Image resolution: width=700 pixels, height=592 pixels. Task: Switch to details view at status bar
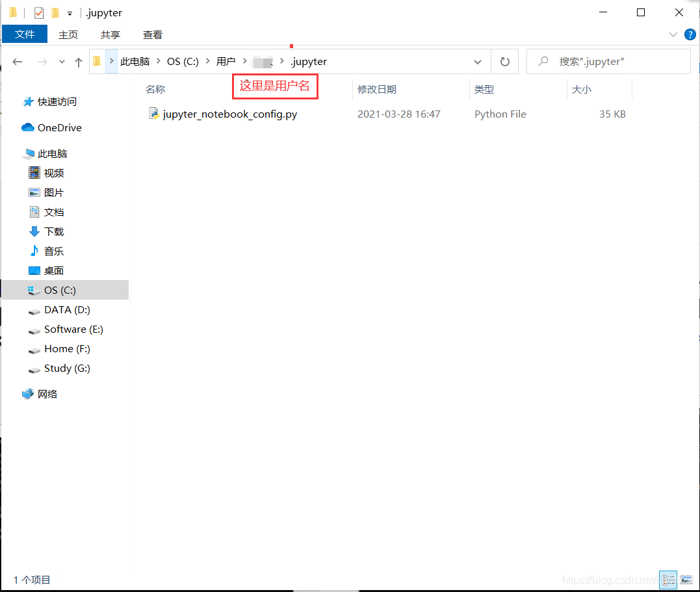tap(668, 579)
